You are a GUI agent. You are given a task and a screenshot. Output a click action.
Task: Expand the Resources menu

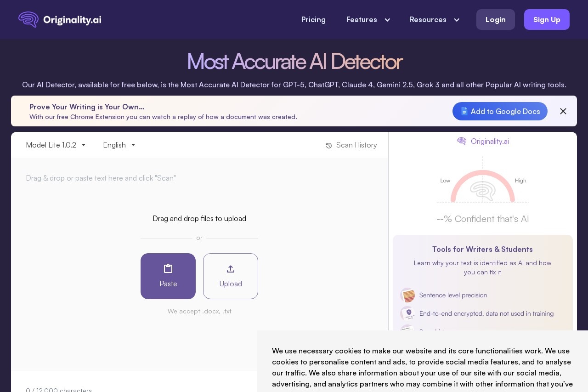coord(434,20)
